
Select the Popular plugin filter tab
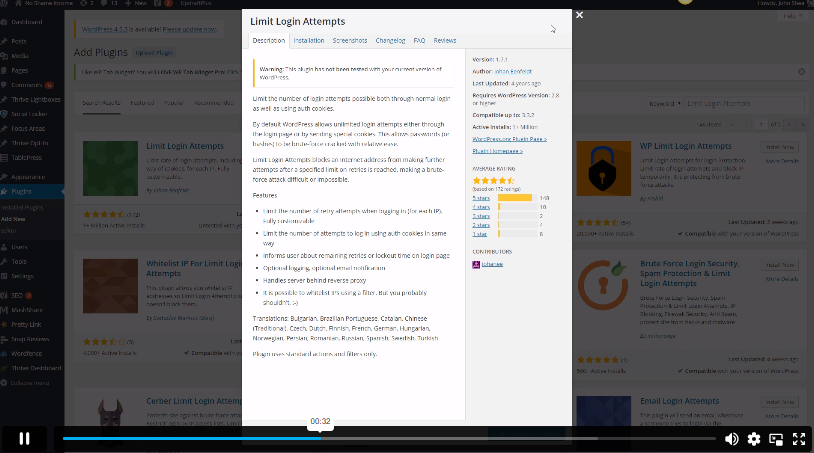pos(173,103)
